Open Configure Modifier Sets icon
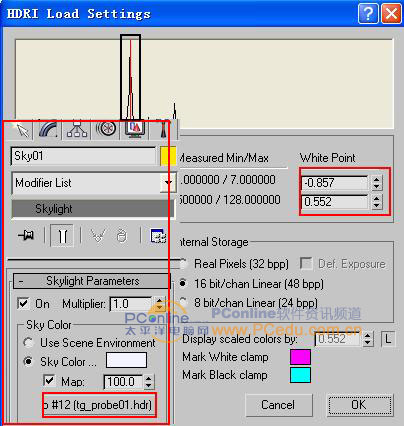Screen dimensions: 404x426 [158, 236]
